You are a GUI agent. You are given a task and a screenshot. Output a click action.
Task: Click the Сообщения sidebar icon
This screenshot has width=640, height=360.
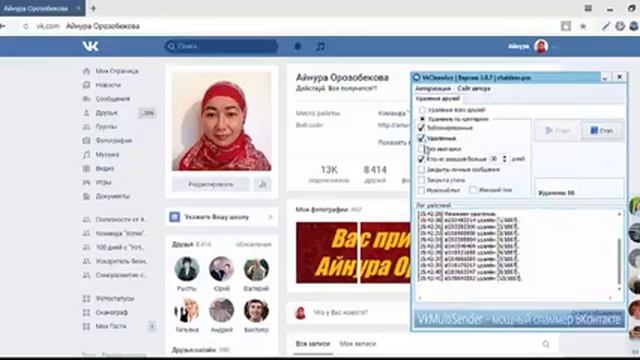86,99
